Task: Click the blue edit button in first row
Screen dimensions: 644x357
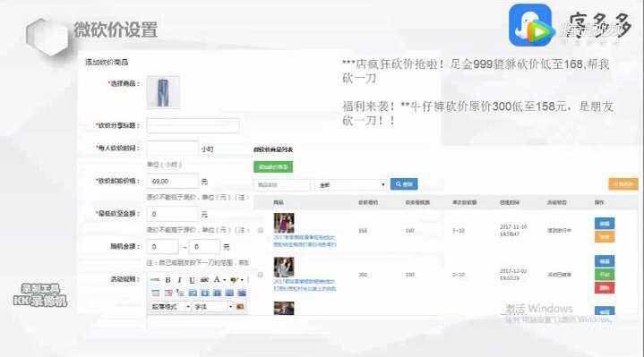Action: [605, 224]
